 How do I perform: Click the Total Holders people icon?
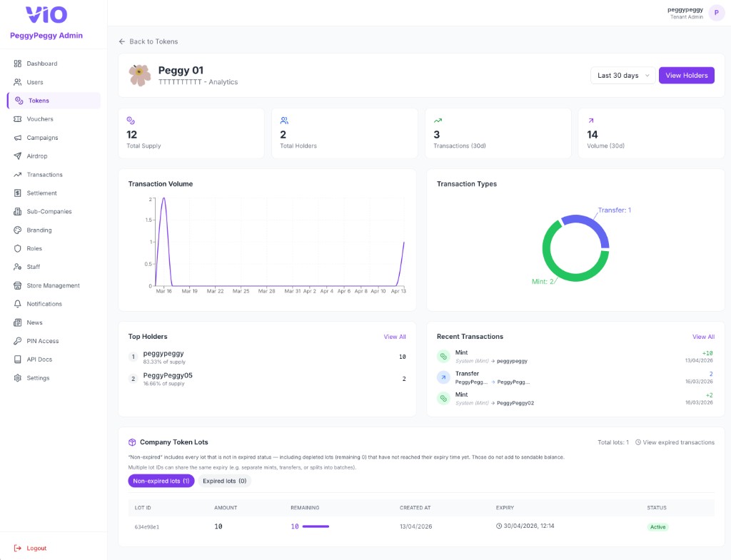[x=284, y=121]
